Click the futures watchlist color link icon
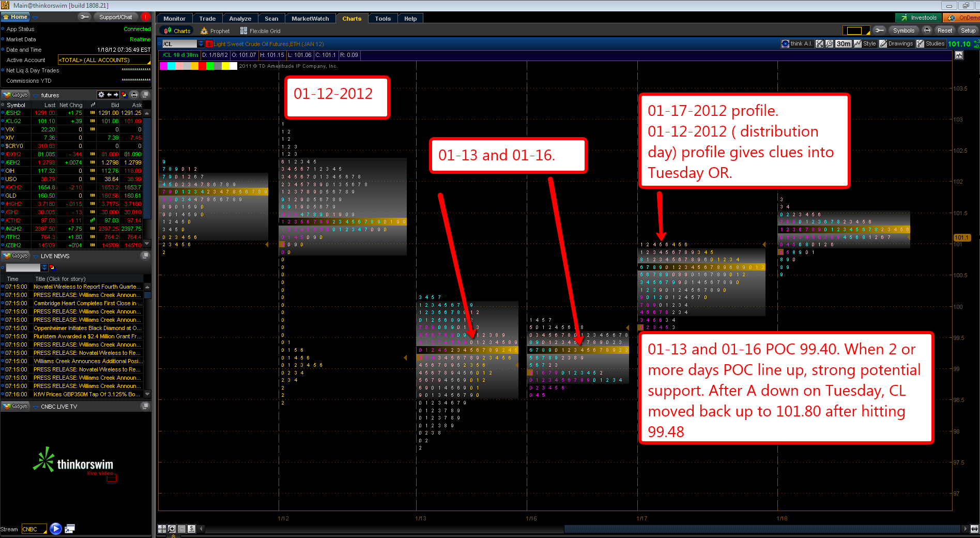The height and width of the screenshot is (538, 980). (x=124, y=95)
